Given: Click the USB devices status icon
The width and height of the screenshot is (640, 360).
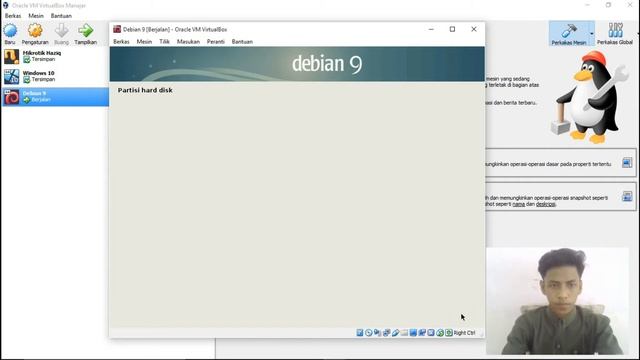Looking at the screenshot, I should tap(396, 333).
